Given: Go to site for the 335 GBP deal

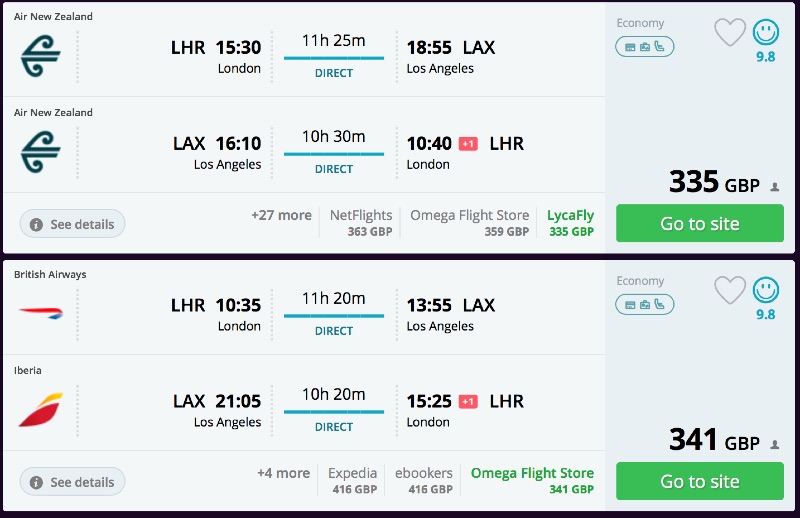Looking at the screenshot, I should 700,223.
